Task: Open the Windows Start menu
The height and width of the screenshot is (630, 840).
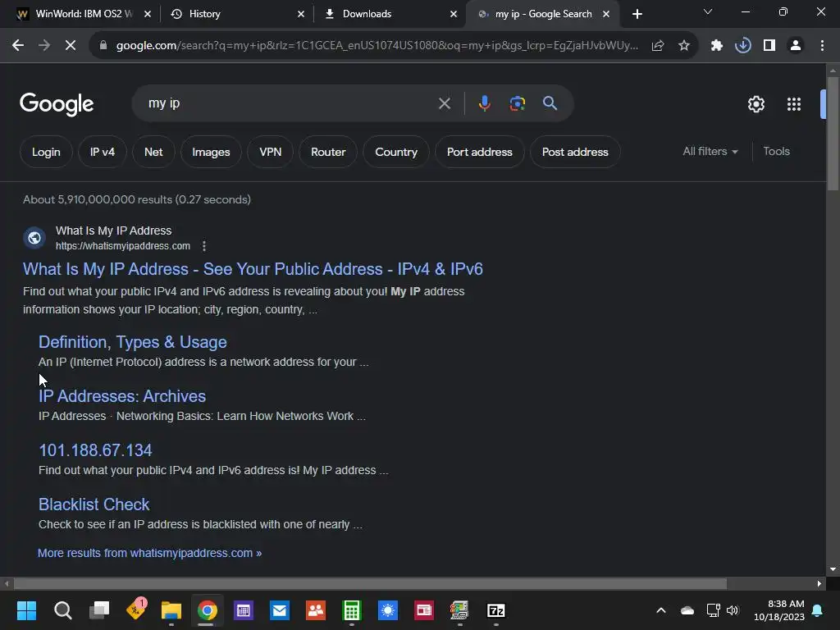Action: tap(26, 610)
